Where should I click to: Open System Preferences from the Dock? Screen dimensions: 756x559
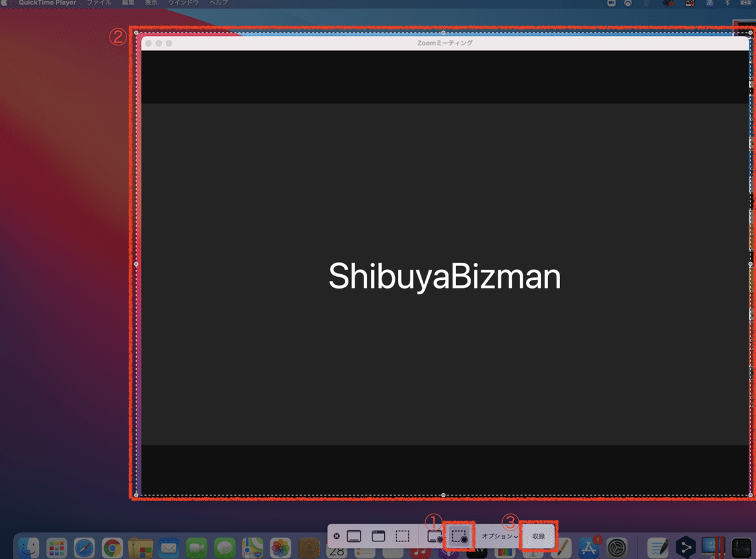(x=617, y=548)
